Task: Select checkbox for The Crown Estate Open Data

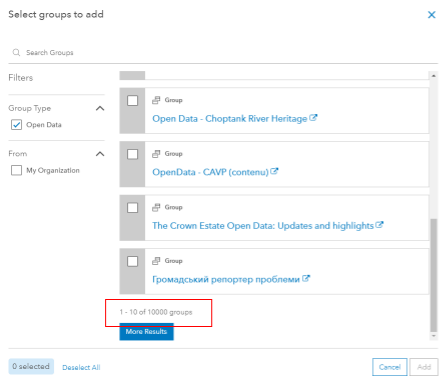Action: (x=132, y=208)
